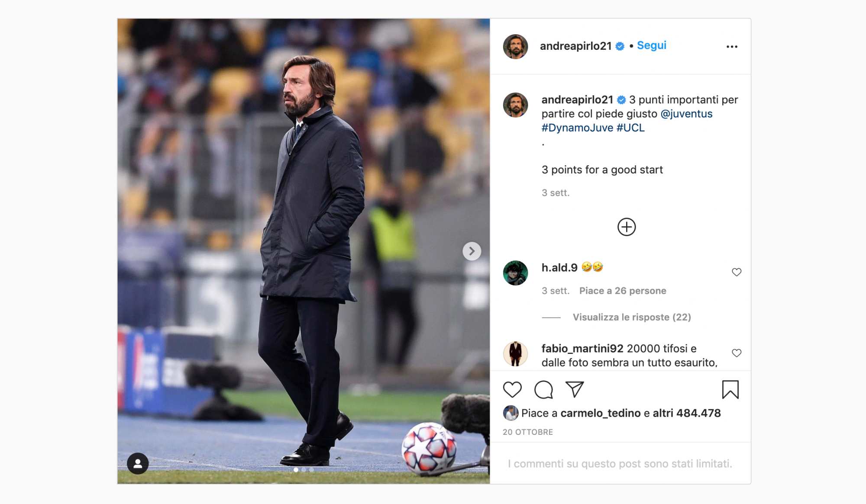Follow andreapirlo21 using Segui
Image resolution: width=866 pixels, height=504 pixels.
651,45
